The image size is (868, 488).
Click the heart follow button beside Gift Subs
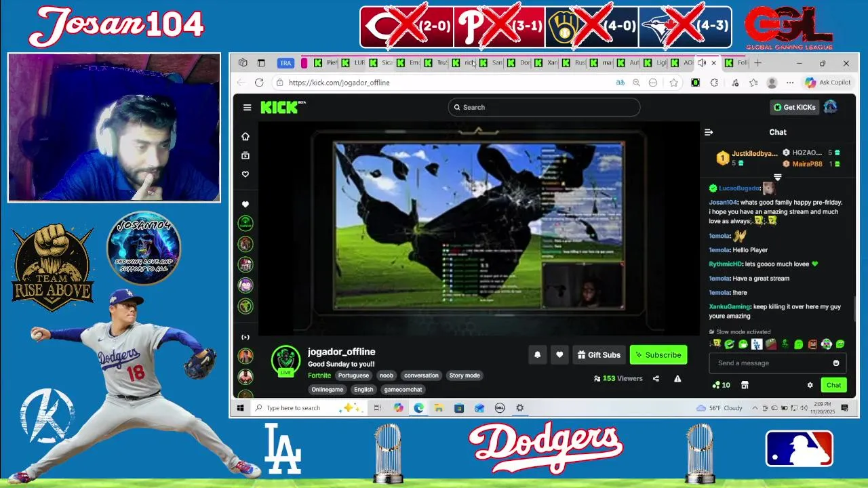pos(559,354)
